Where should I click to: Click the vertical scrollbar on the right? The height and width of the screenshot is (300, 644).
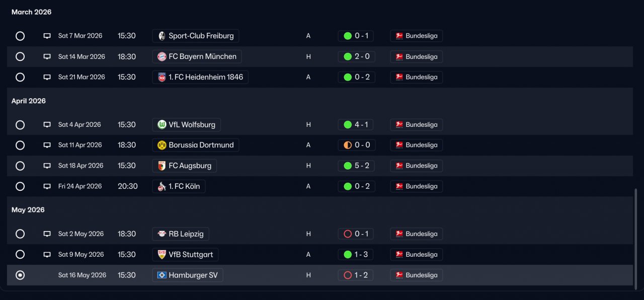pyautogui.click(x=635, y=237)
